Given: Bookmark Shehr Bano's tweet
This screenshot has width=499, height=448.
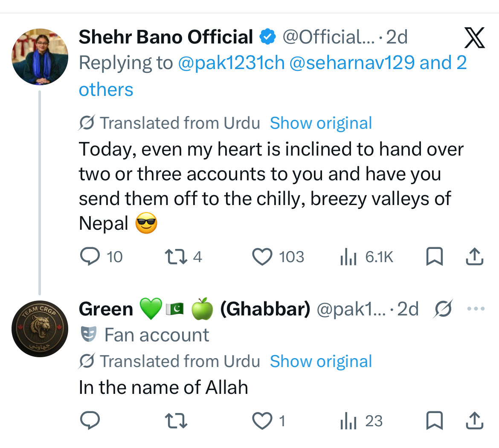Looking at the screenshot, I should [435, 257].
